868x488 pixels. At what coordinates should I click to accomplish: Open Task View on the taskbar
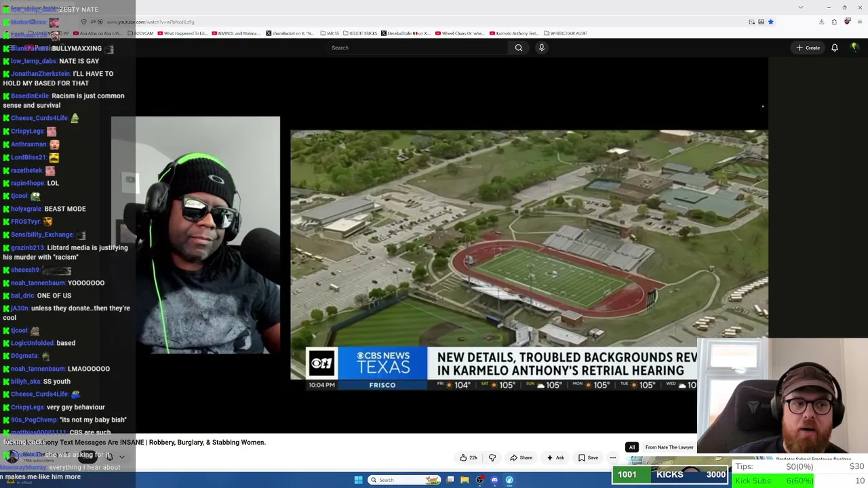pos(450,480)
